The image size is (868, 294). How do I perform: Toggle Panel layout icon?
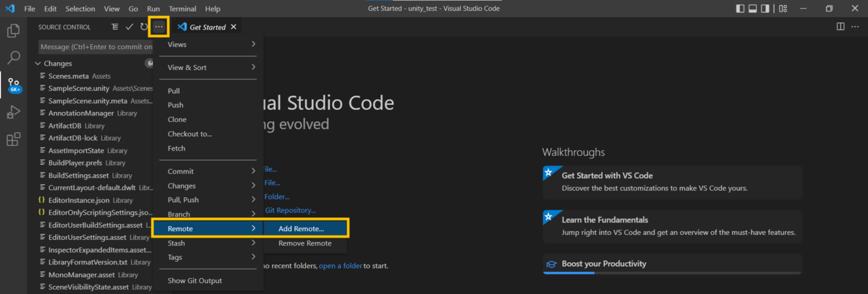click(x=753, y=9)
